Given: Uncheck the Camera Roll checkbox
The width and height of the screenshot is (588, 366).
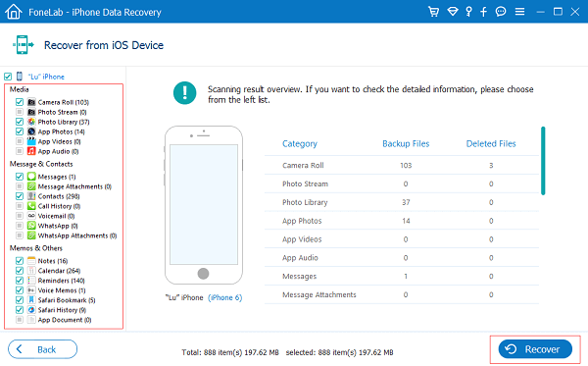Looking at the screenshot, I should (x=20, y=102).
